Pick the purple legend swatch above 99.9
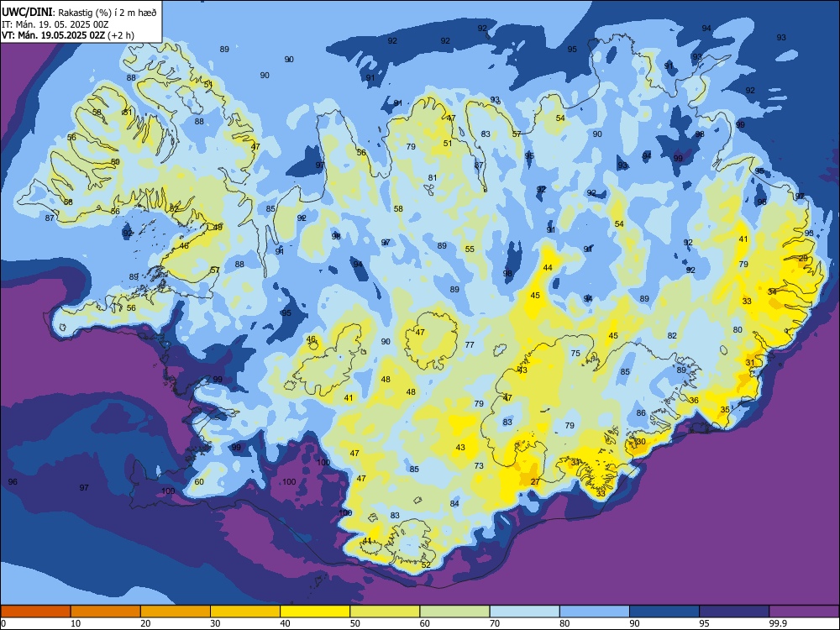 click(804, 612)
